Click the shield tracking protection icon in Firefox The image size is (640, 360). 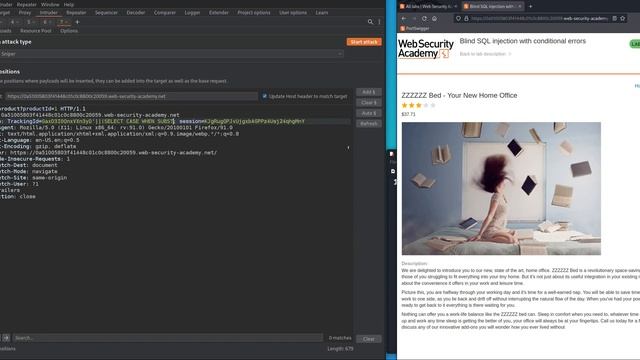(x=458, y=18)
